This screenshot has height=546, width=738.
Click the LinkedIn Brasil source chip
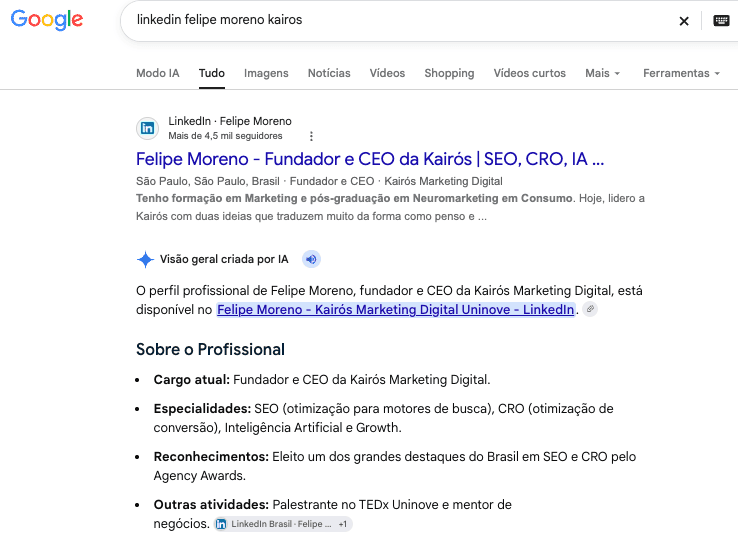point(283,524)
